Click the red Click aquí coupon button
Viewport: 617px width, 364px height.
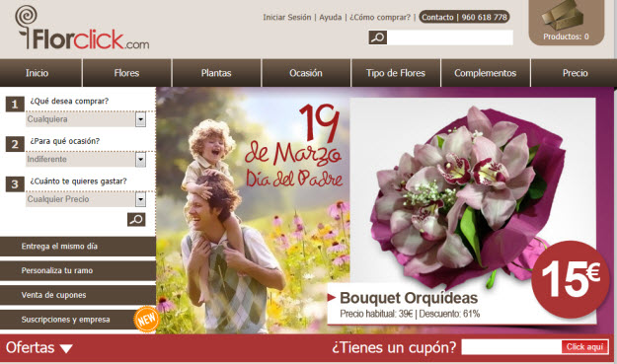click(584, 346)
